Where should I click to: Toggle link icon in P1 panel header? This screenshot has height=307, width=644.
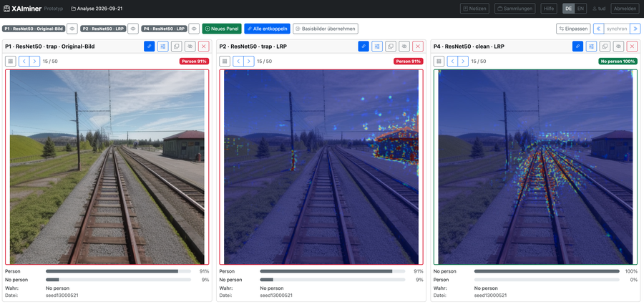(149, 47)
